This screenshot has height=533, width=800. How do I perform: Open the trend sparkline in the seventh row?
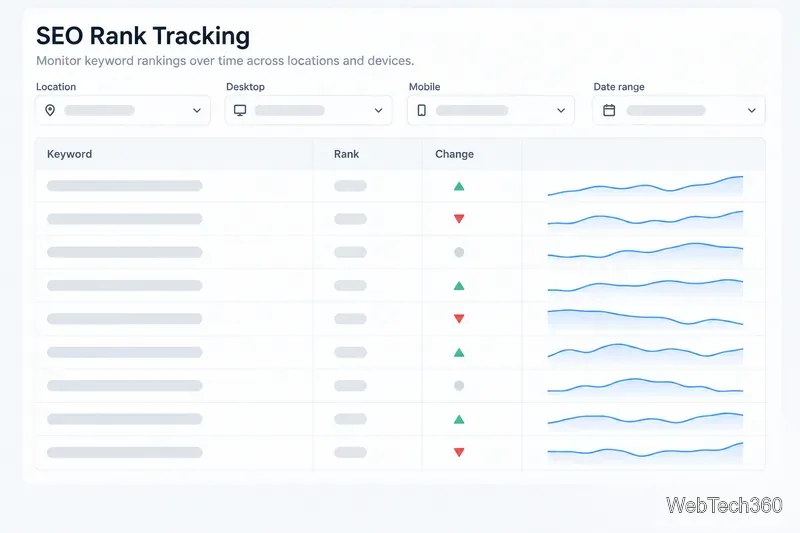pyautogui.click(x=645, y=386)
